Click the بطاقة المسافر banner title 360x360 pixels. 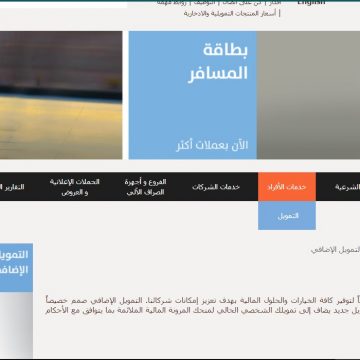(x=218, y=62)
